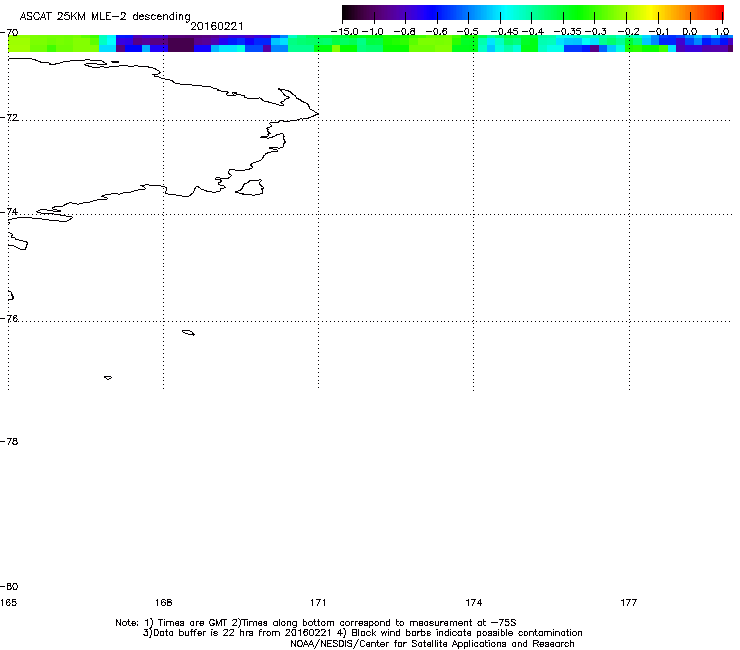Click the -0.35 color scale label
The image size is (740, 650).
tap(567, 32)
